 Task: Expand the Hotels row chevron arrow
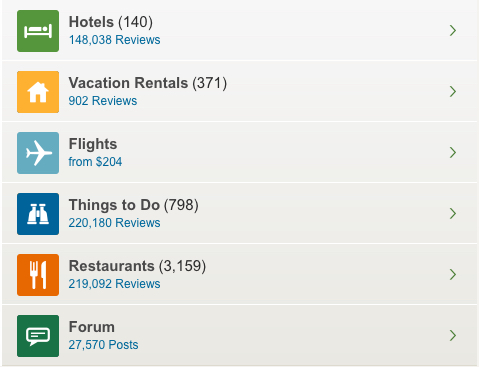(x=453, y=30)
